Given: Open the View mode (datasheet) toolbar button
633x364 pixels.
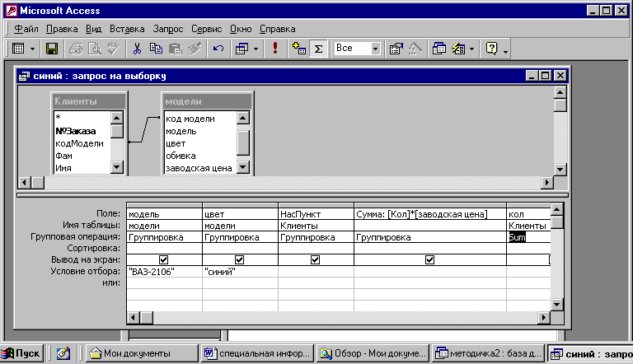Looking at the screenshot, I should click(18, 49).
